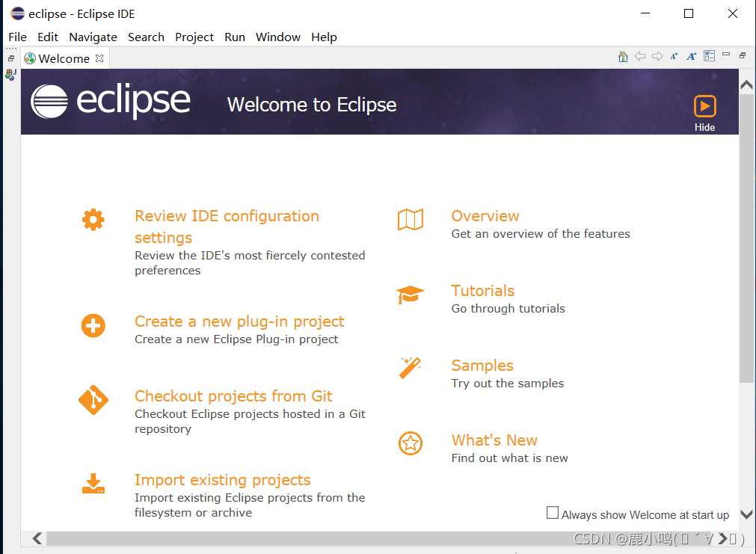Click the What's New star icon
Image resolution: width=756 pixels, height=554 pixels.
(411, 443)
